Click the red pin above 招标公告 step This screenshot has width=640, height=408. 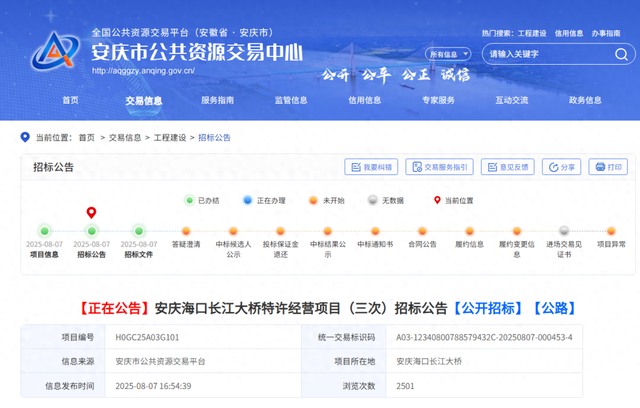(x=91, y=213)
